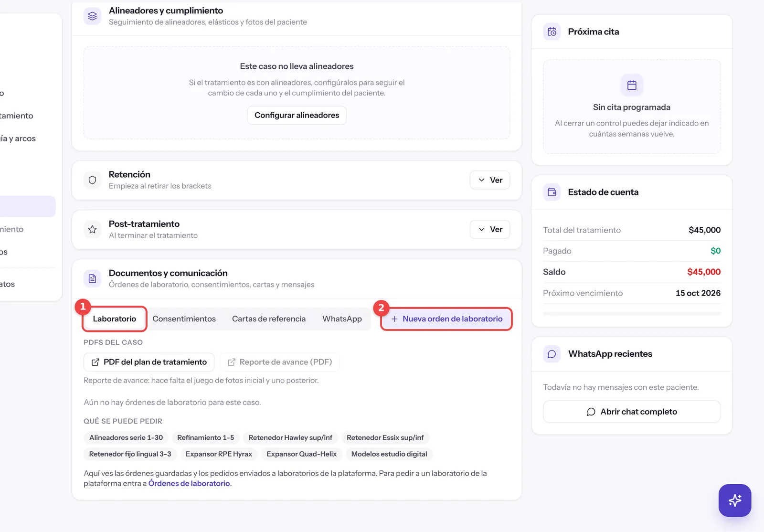Click the text Sin cita programada
The image size is (764, 532).
click(632, 107)
